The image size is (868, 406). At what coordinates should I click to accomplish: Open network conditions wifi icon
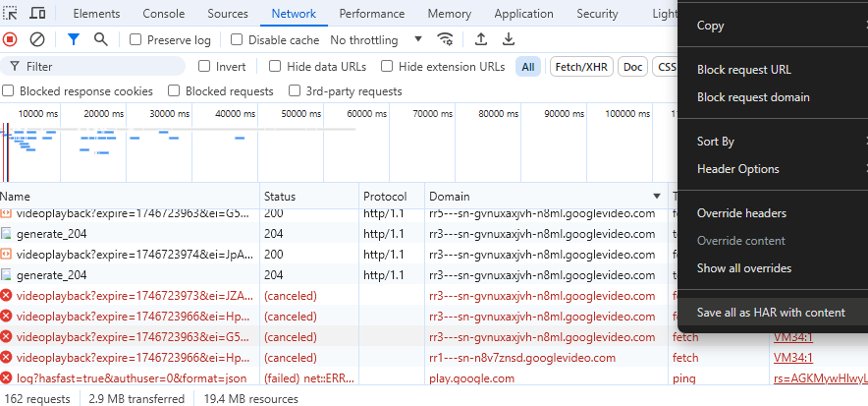click(x=445, y=39)
